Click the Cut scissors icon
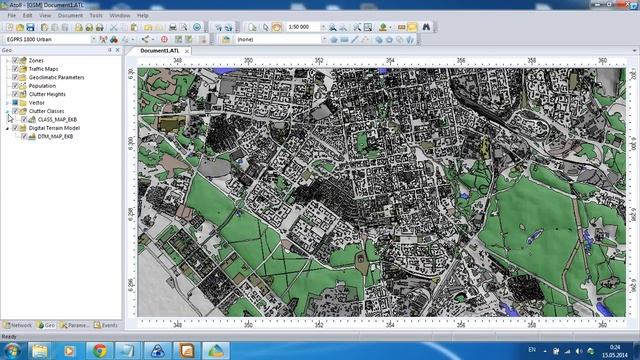Viewport: 640px width, 360px height. [x=114, y=27]
